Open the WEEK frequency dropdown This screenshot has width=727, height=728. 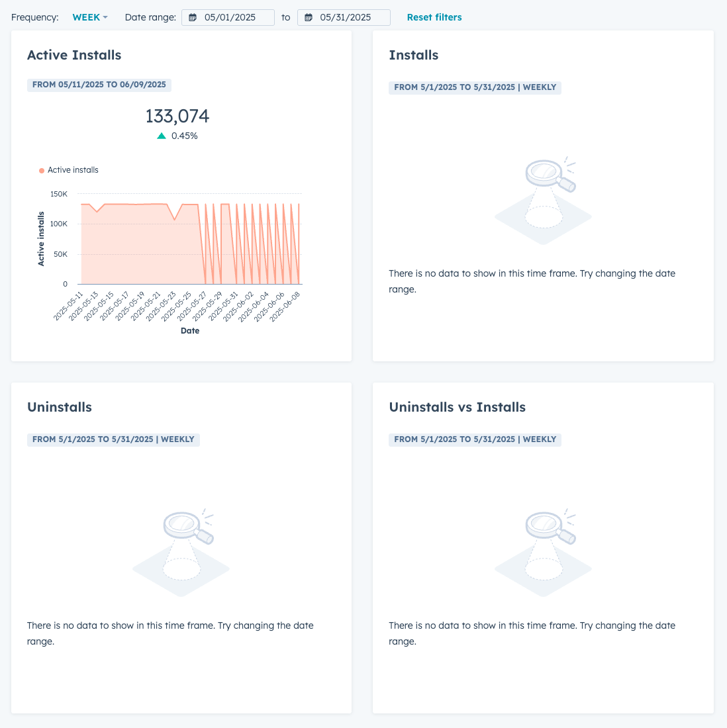89,17
